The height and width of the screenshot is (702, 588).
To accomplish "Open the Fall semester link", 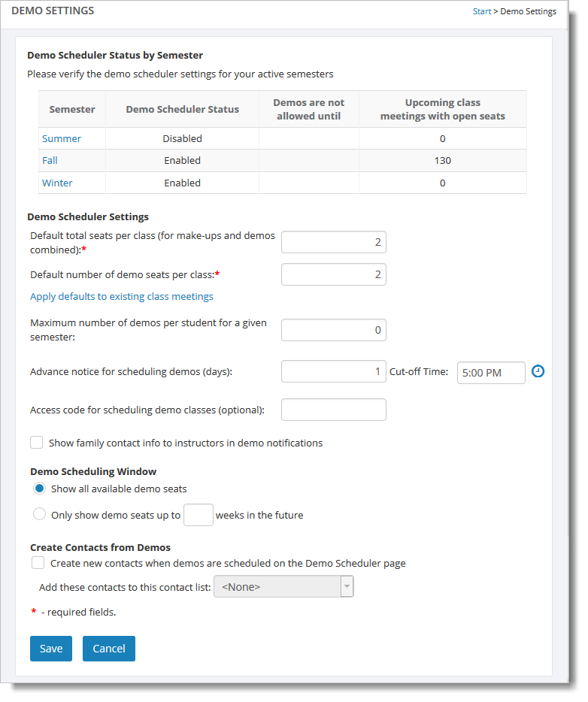I will (x=50, y=160).
